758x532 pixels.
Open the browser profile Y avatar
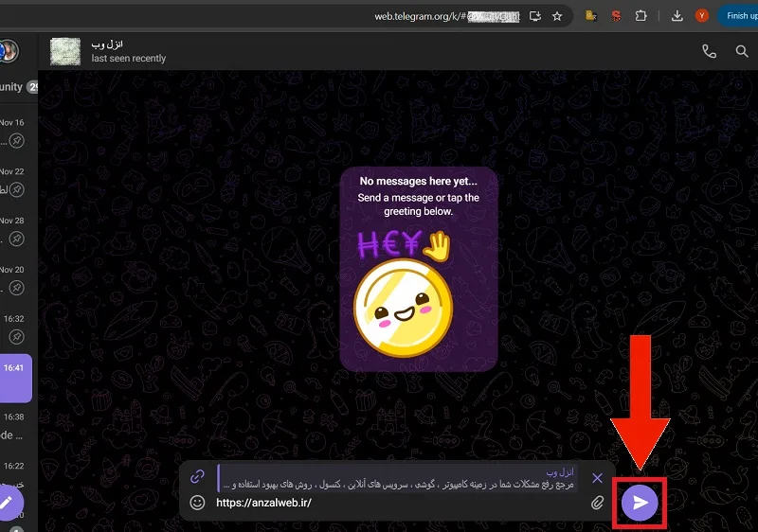(701, 16)
